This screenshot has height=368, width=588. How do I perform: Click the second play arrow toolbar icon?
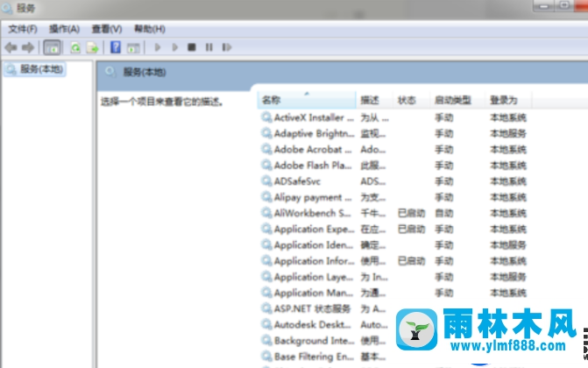point(174,47)
